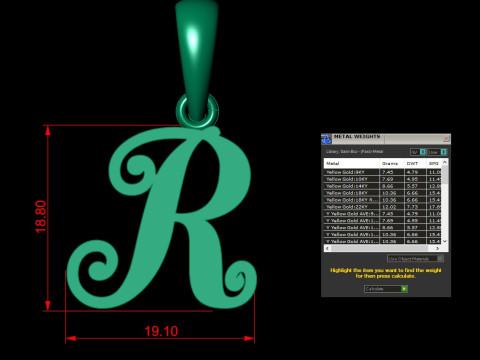The height and width of the screenshot is (360, 480).
Task: Click the horizontal scroll right arrow
Action: (x=438, y=248)
